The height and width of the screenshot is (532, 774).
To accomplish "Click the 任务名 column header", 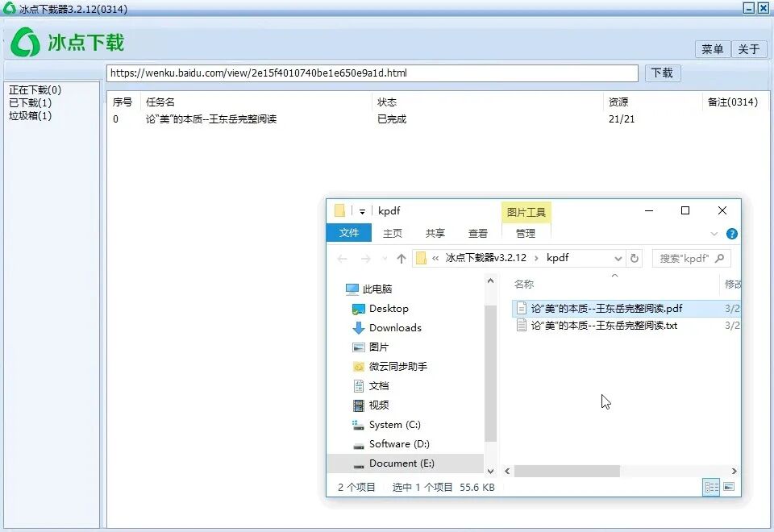I will point(160,102).
